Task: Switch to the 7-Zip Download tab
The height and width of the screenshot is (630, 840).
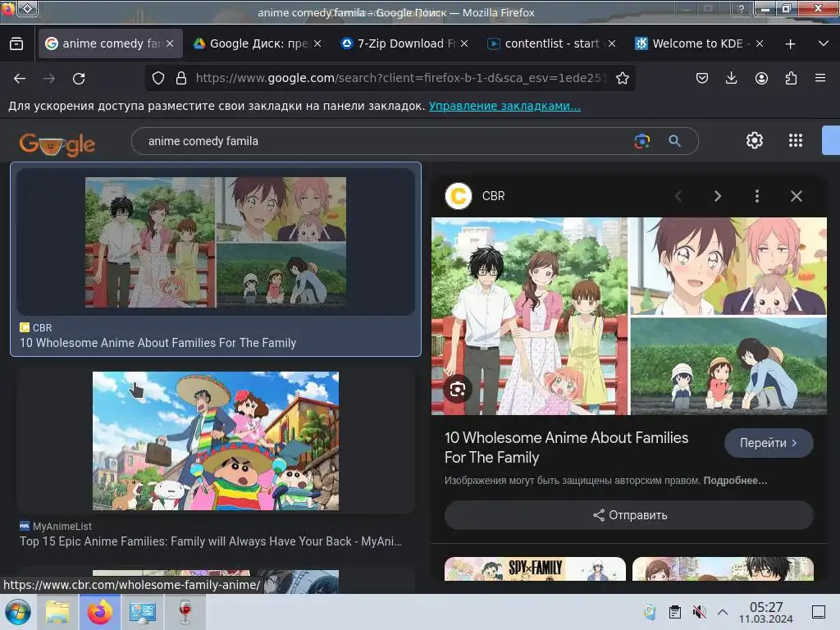Action: pos(404,43)
